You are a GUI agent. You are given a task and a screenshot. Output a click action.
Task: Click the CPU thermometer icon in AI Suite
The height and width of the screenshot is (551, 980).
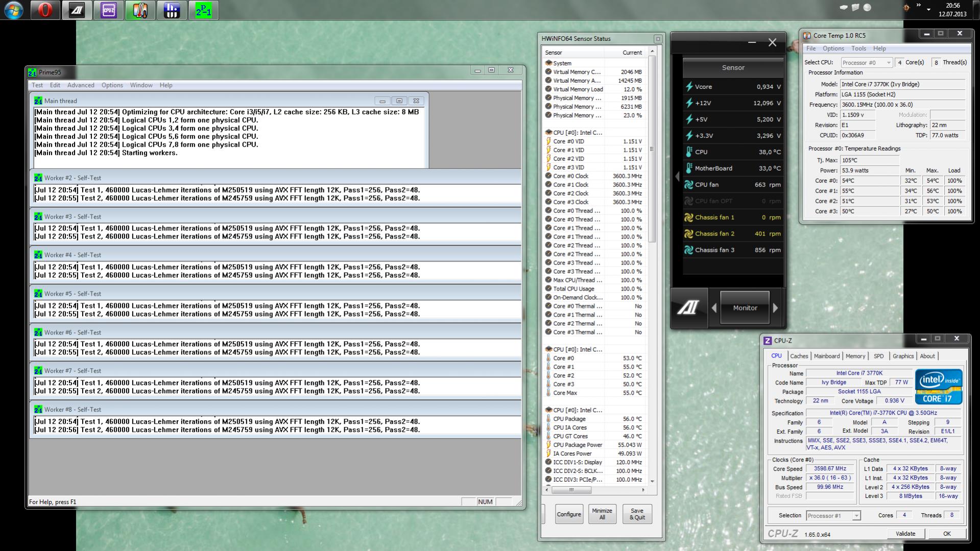[x=689, y=152]
